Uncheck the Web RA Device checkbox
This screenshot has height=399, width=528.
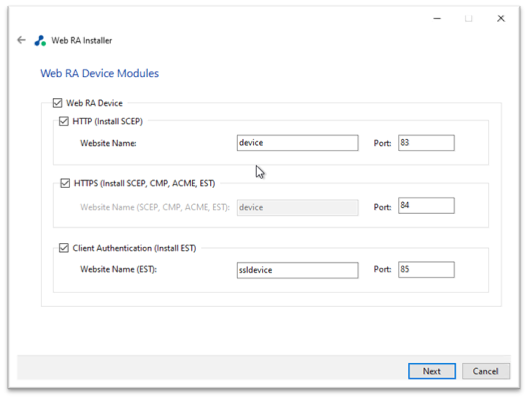click(x=57, y=103)
